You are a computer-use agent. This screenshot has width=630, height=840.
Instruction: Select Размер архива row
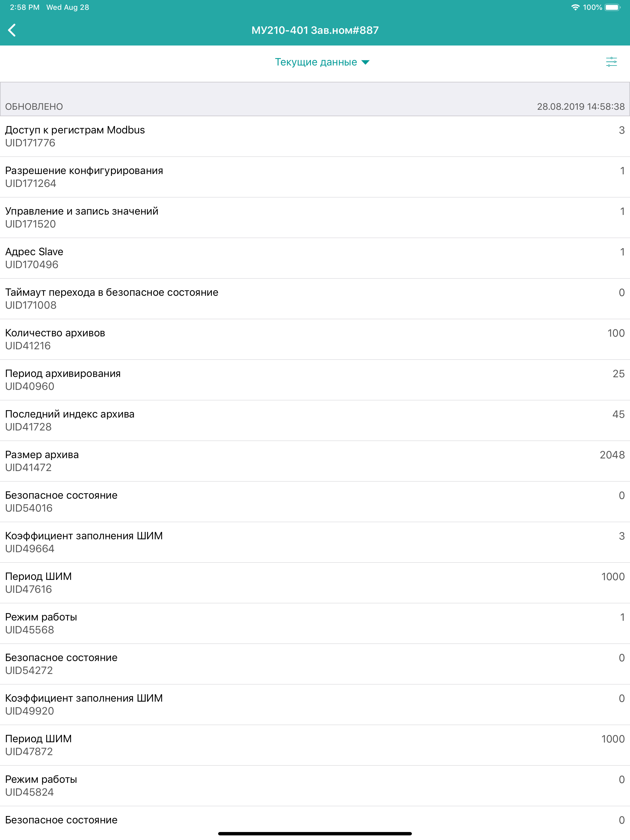coord(315,462)
